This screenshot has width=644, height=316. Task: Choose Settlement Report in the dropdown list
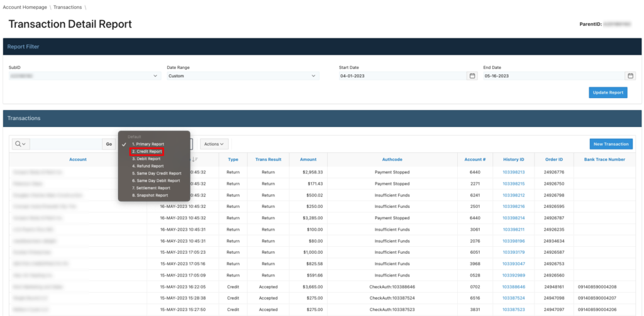click(151, 188)
